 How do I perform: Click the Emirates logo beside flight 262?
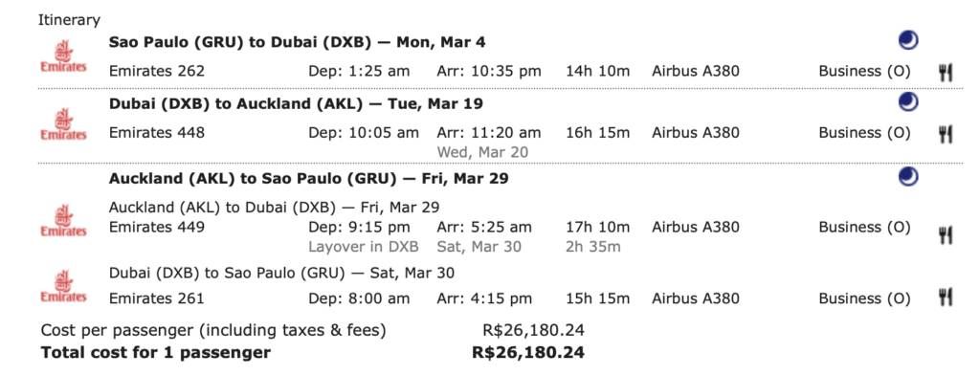coord(64,55)
